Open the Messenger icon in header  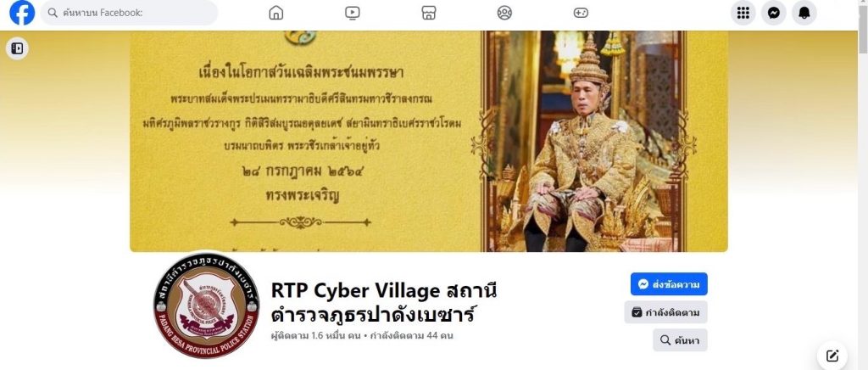(774, 13)
